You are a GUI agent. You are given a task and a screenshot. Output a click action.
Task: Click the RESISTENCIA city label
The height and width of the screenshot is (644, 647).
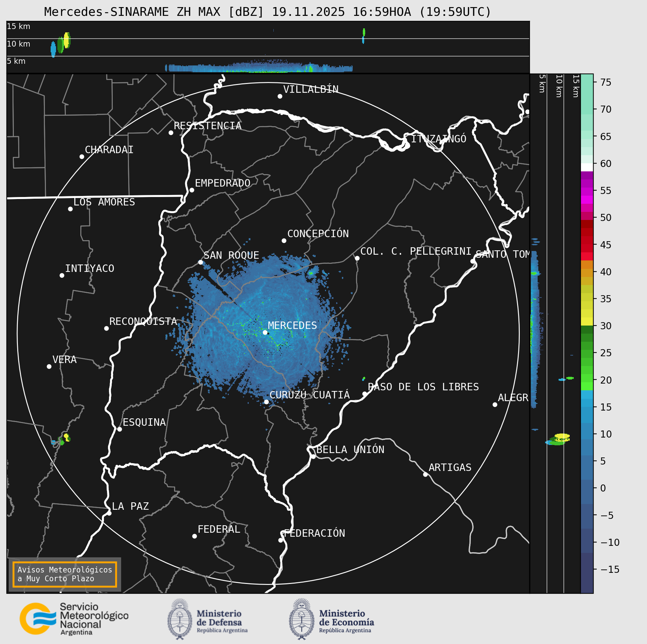point(208,125)
